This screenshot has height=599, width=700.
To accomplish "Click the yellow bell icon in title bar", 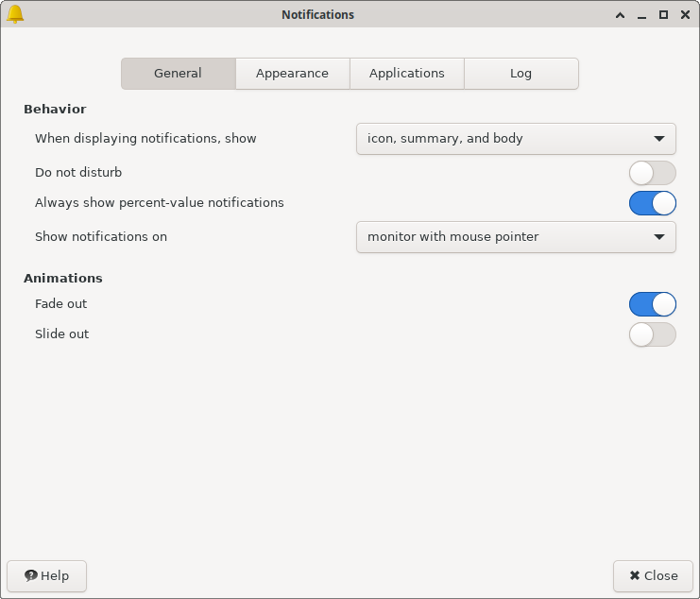I will click(x=15, y=14).
